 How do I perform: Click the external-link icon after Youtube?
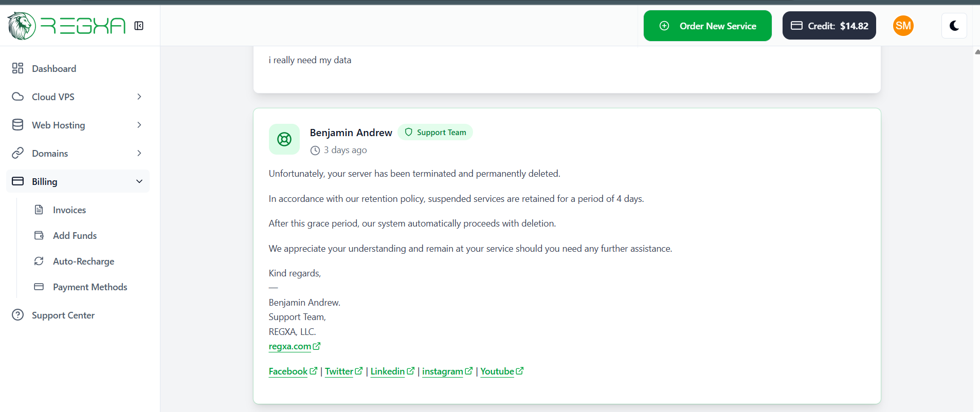coord(520,371)
